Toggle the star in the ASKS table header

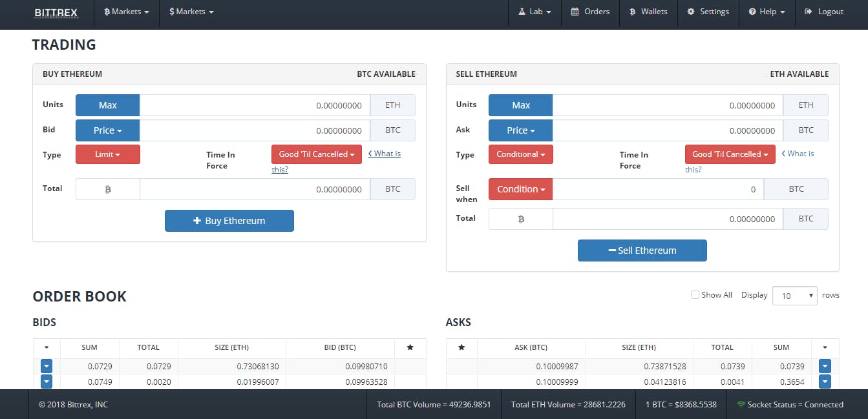pyautogui.click(x=461, y=347)
